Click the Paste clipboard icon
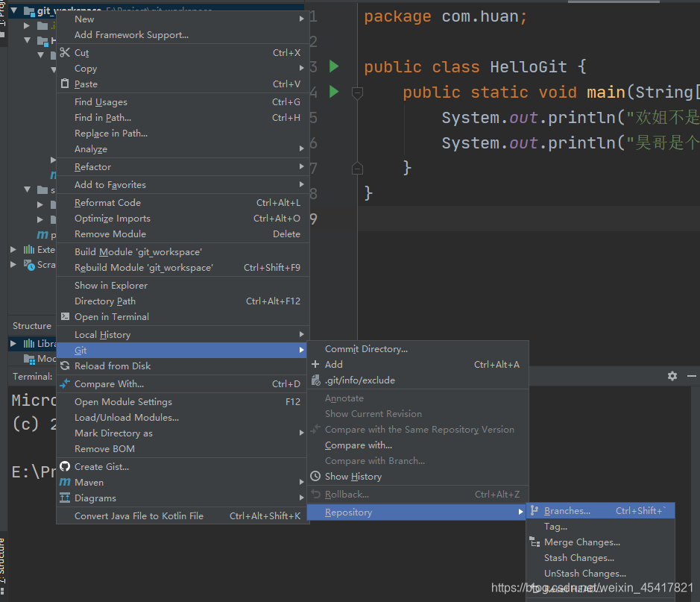The height and width of the screenshot is (602, 700). pyautogui.click(x=65, y=84)
